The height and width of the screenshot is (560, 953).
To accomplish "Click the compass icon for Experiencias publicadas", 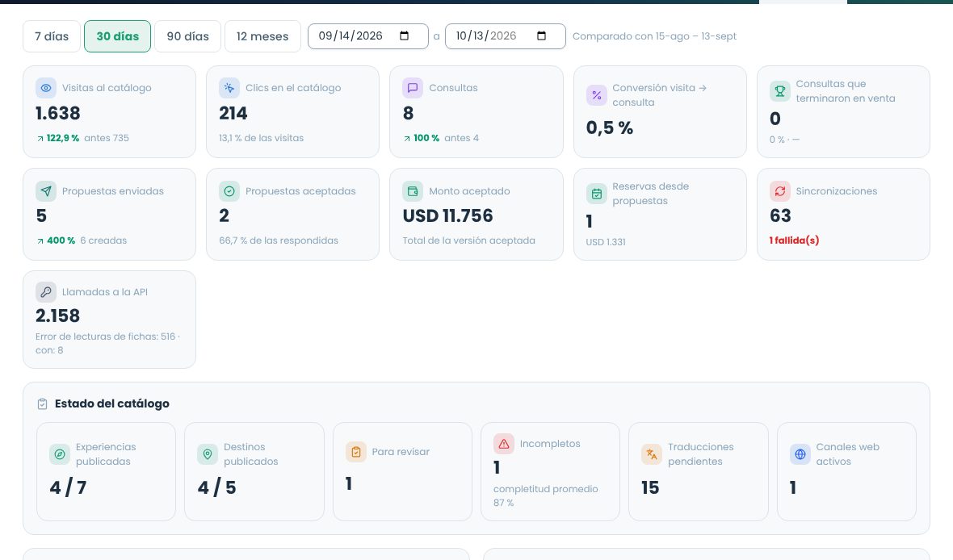I will click(60, 454).
